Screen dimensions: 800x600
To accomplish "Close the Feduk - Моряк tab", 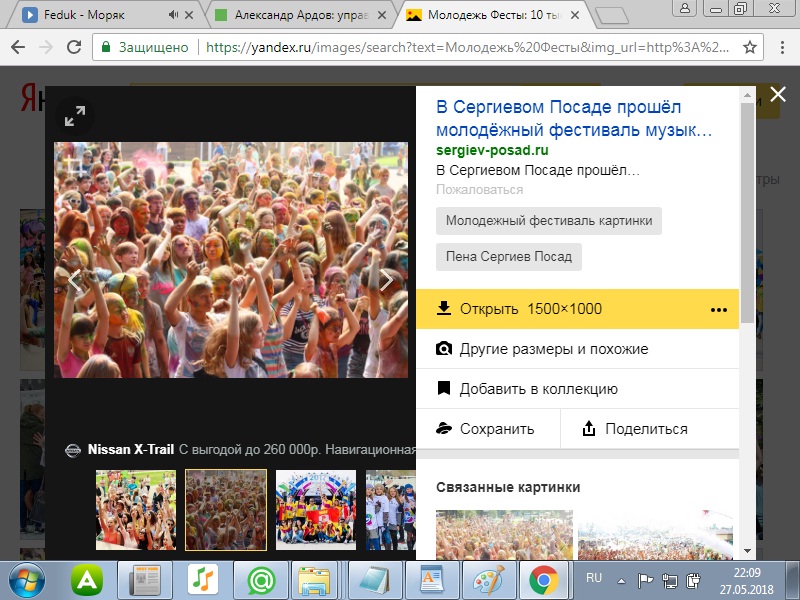I will point(189,15).
